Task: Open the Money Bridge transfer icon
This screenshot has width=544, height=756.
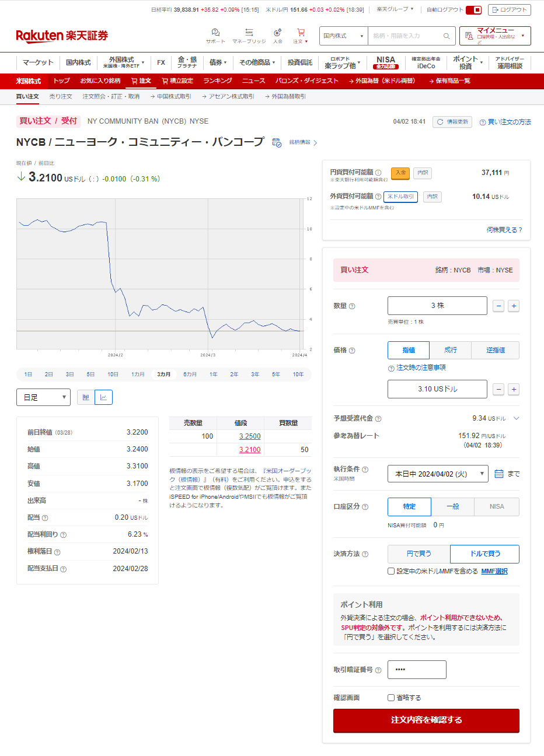Action: point(249,33)
